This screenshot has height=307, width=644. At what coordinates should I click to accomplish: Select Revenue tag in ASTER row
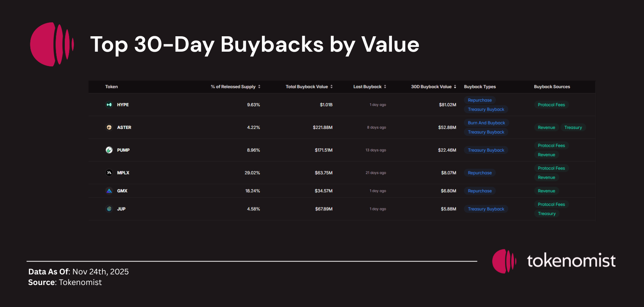tap(546, 127)
